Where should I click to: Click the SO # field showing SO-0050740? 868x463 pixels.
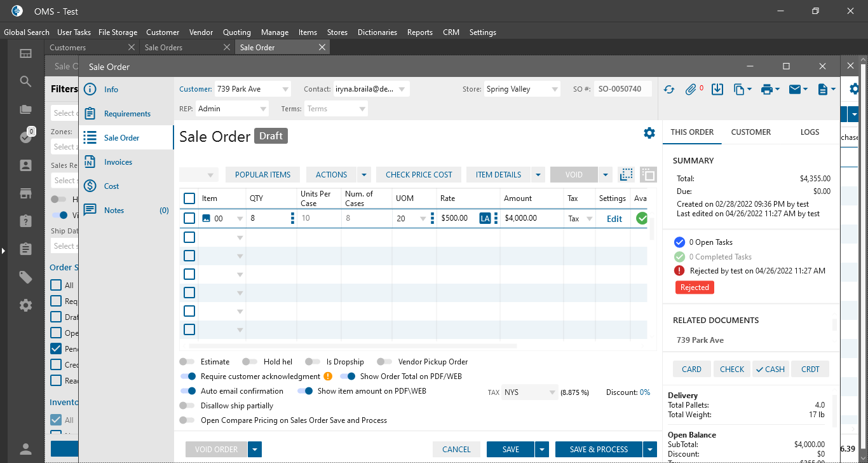623,89
